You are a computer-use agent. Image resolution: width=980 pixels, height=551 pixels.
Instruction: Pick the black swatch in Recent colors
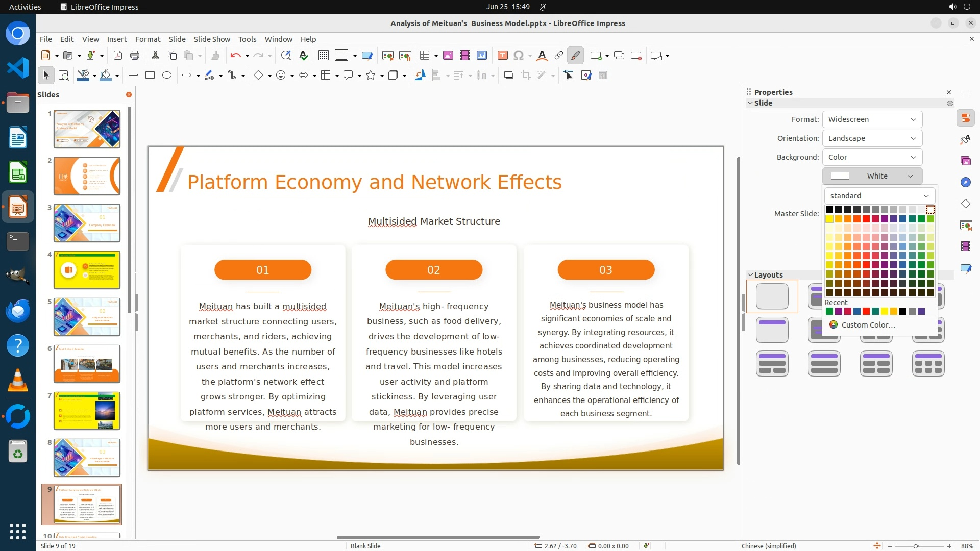point(903,312)
